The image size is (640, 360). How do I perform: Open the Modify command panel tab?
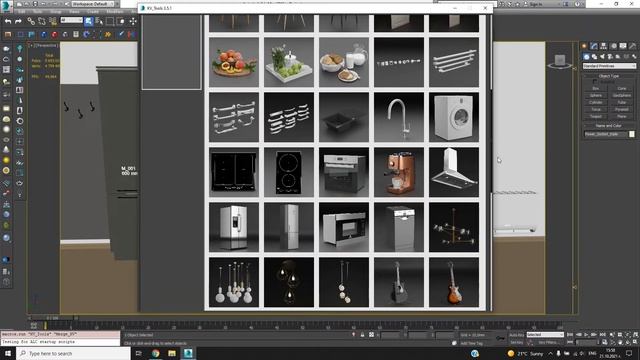click(593, 46)
